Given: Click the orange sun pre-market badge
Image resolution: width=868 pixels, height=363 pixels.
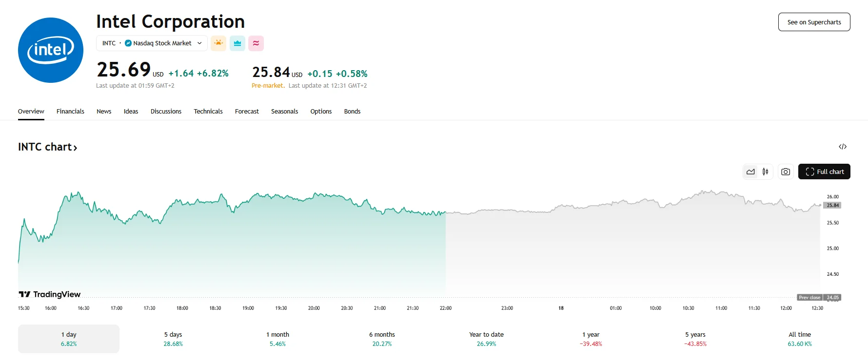Looking at the screenshot, I should point(218,43).
